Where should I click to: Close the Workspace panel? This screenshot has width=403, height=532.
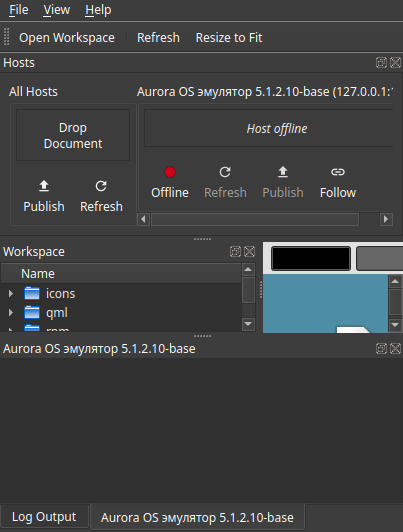point(250,251)
